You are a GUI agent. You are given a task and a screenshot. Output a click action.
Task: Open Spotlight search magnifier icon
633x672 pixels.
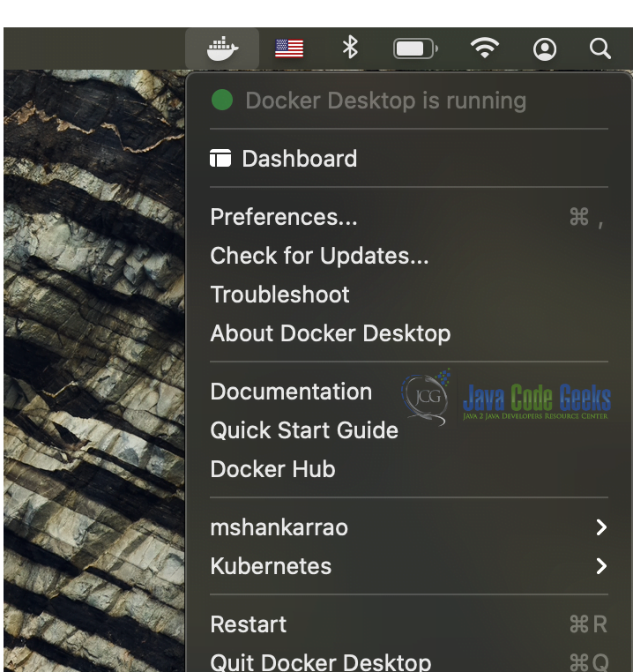(600, 49)
